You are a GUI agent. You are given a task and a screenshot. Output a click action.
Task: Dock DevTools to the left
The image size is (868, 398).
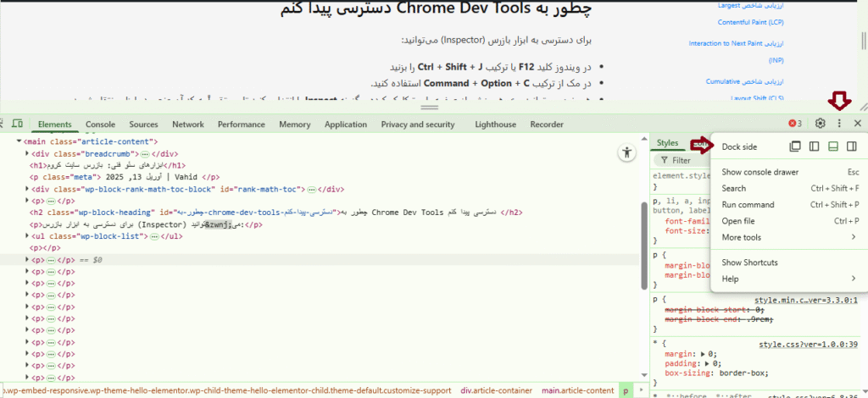[x=814, y=146]
